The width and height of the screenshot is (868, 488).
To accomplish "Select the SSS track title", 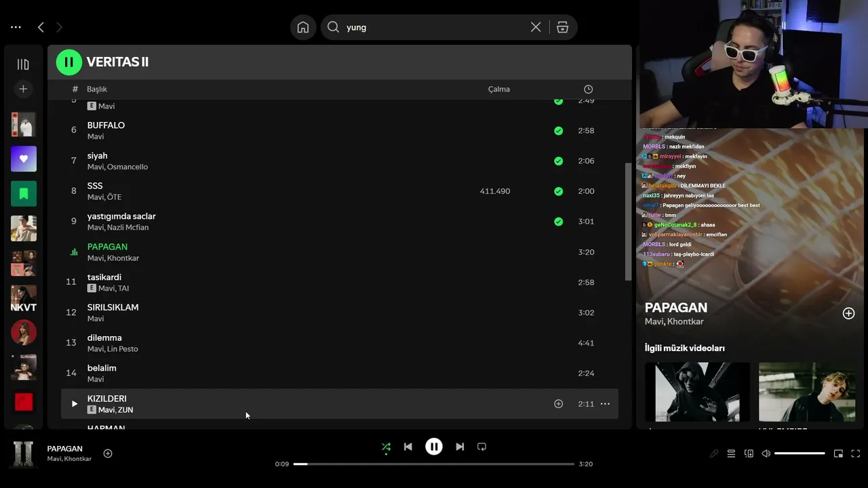I will tap(95, 186).
